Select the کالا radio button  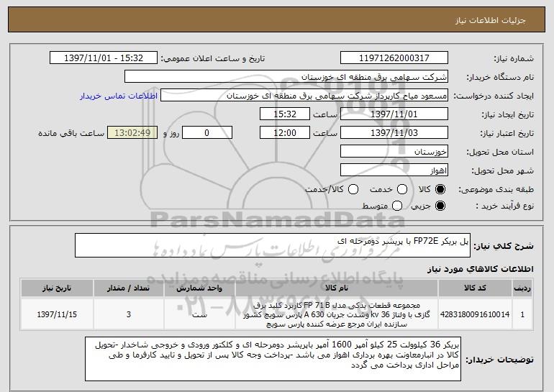tap(440, 190)
